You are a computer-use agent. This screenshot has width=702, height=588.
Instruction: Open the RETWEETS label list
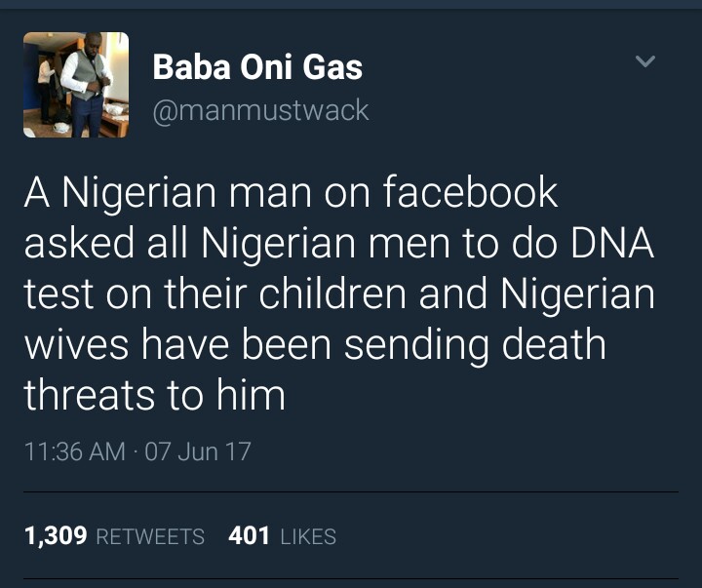pyautogui.click(x=150, y=536)
